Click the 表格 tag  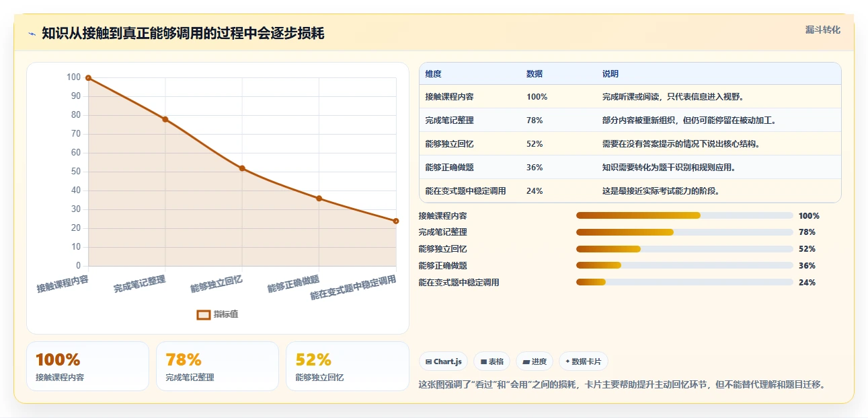click(492, 361)
